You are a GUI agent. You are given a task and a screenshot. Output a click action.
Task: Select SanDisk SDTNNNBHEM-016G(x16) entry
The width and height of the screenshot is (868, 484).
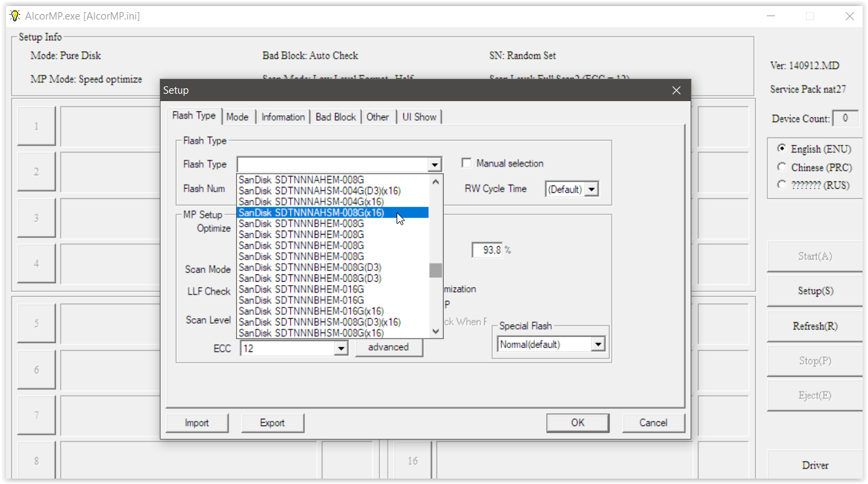333,311
